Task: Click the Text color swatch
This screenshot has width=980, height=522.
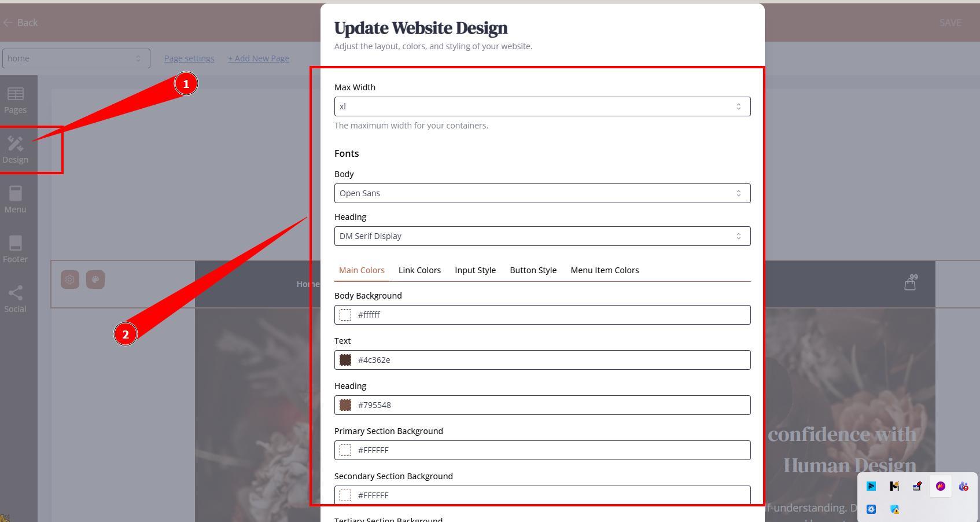Action: [345, 360]
